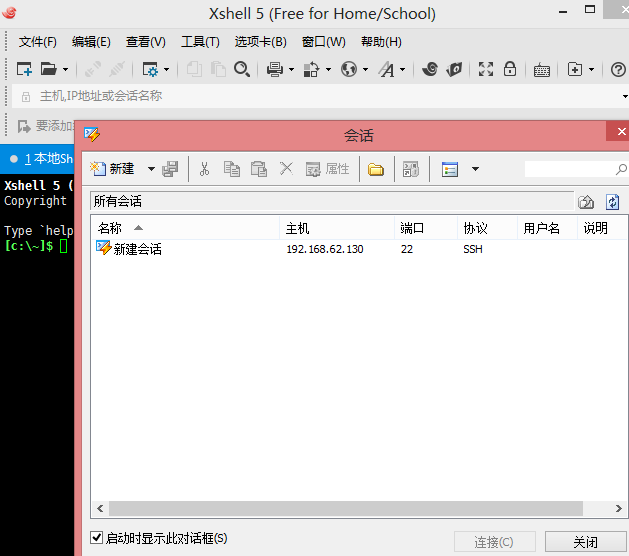The height and width of the screenshot is (556, 629).
Task: Expand the add panel dropdown arrow
Action: click(591, 70)
